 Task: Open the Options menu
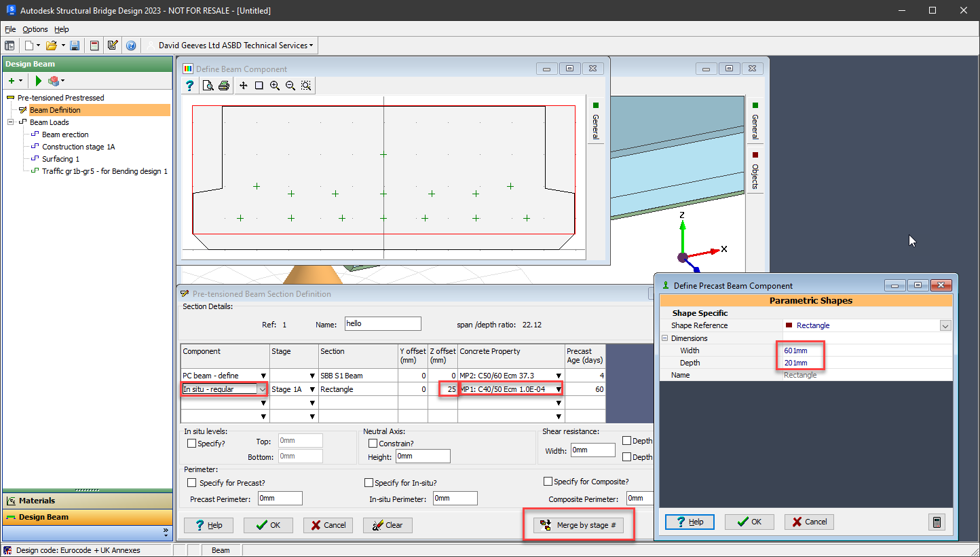[x=35, y=29]
